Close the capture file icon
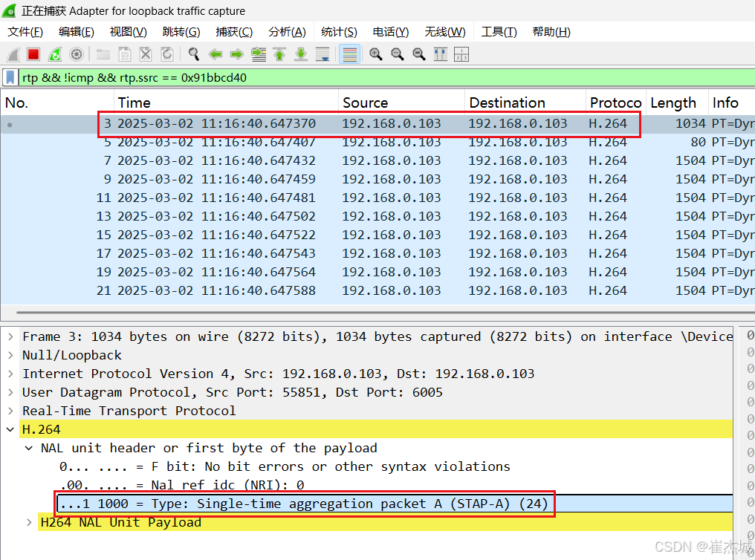This screenshot has height=560, width=755. tap(146, 54)
